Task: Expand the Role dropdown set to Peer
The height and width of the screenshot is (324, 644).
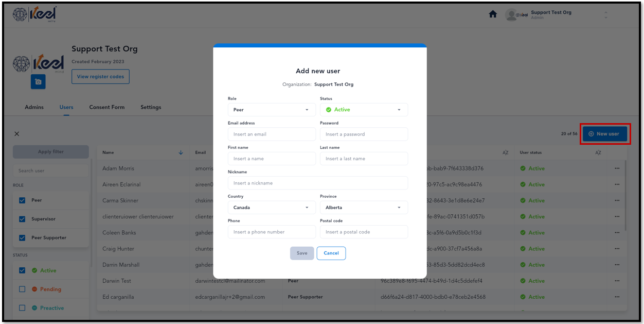Action: 272,110
